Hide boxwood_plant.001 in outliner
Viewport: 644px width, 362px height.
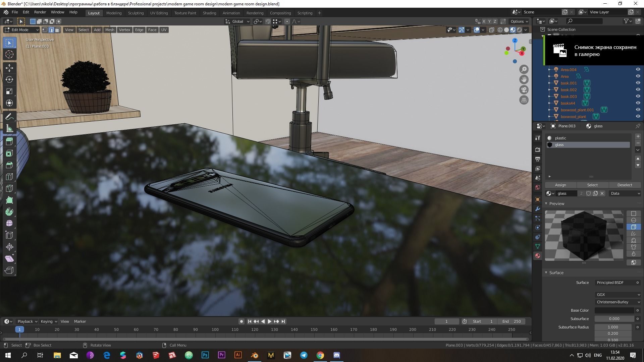638,110
